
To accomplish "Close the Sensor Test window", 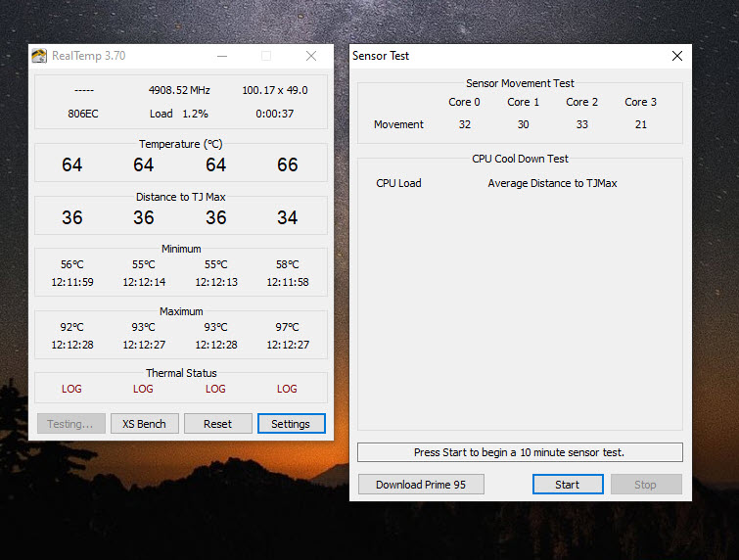I will tap(677, 56).
